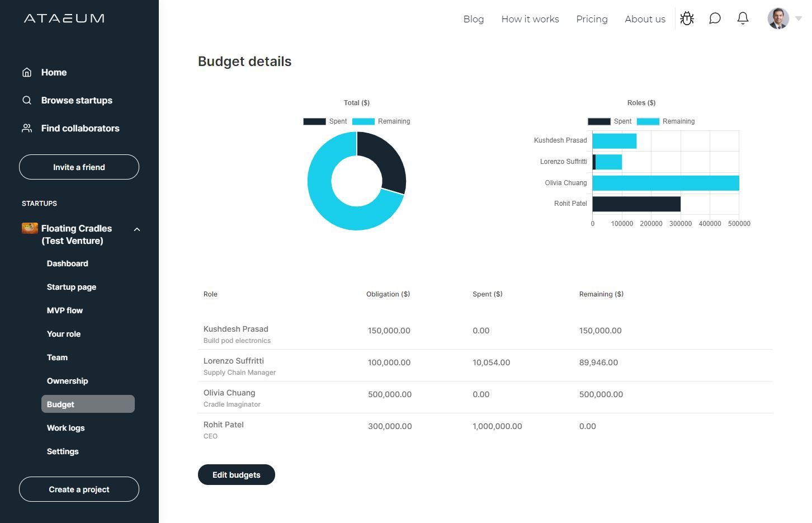812x523 pixels.
Task: Open the Work logs sidebar item
Action: click(66, 428)
